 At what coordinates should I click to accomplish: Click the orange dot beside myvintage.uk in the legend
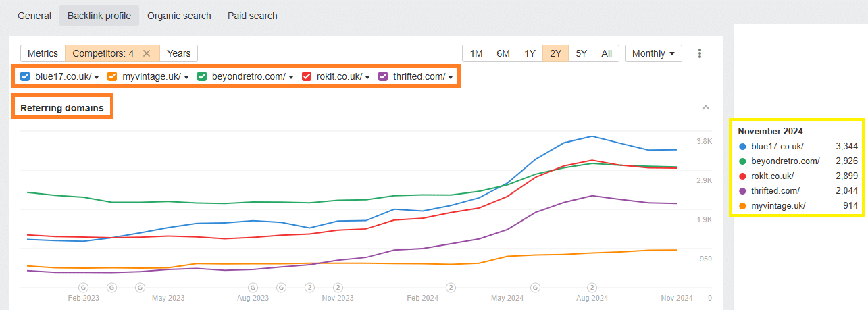(742, 205)
